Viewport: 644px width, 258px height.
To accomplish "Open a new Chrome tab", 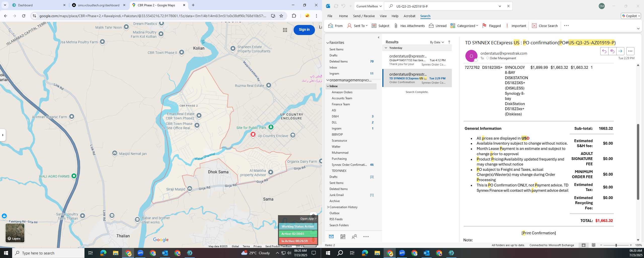I will tap(193, 5).
